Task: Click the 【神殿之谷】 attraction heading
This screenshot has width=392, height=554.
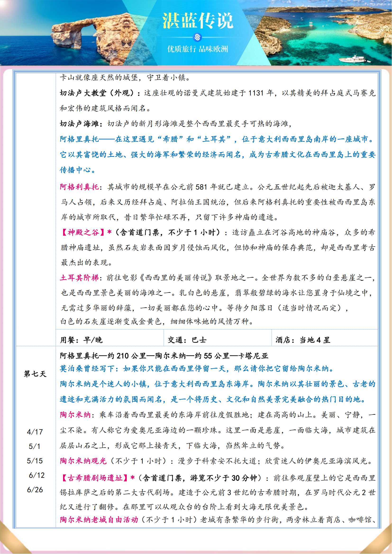Action: pyautogui.click(x=83, y=232)
